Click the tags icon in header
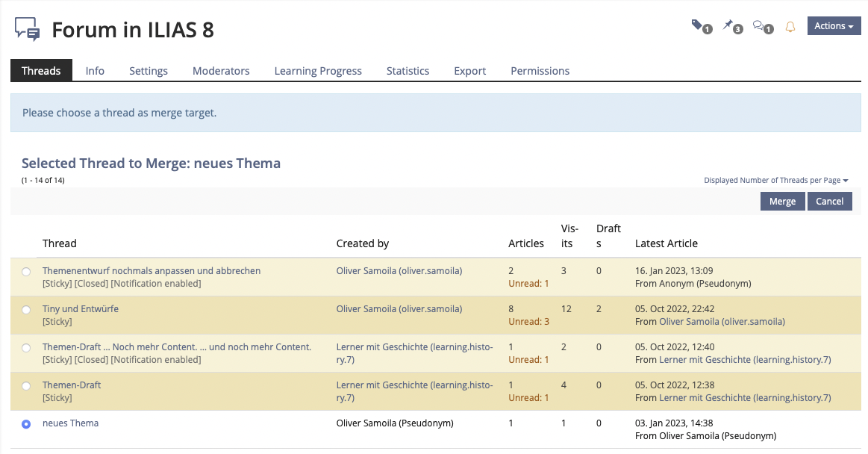 [x=699, y=26]
